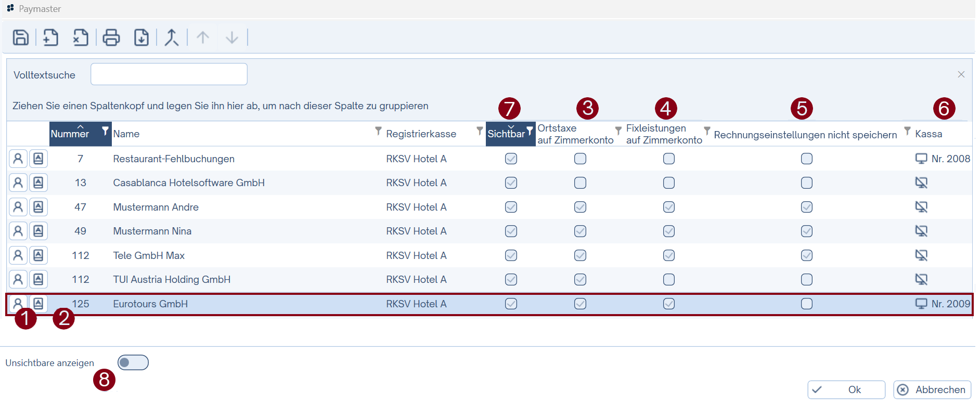
Task: Create a new paymaster with the add-document icon
Action: tap(50, 37)
